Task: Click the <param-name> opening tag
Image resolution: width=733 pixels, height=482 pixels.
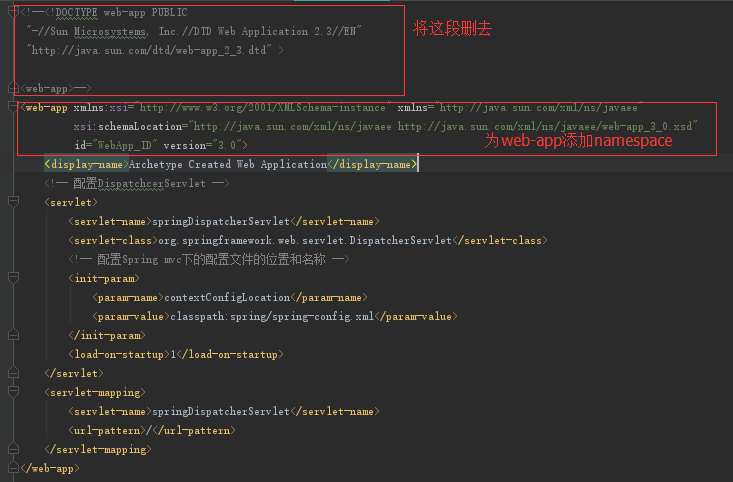Action: pyautogui.click(x=128, y=297)
